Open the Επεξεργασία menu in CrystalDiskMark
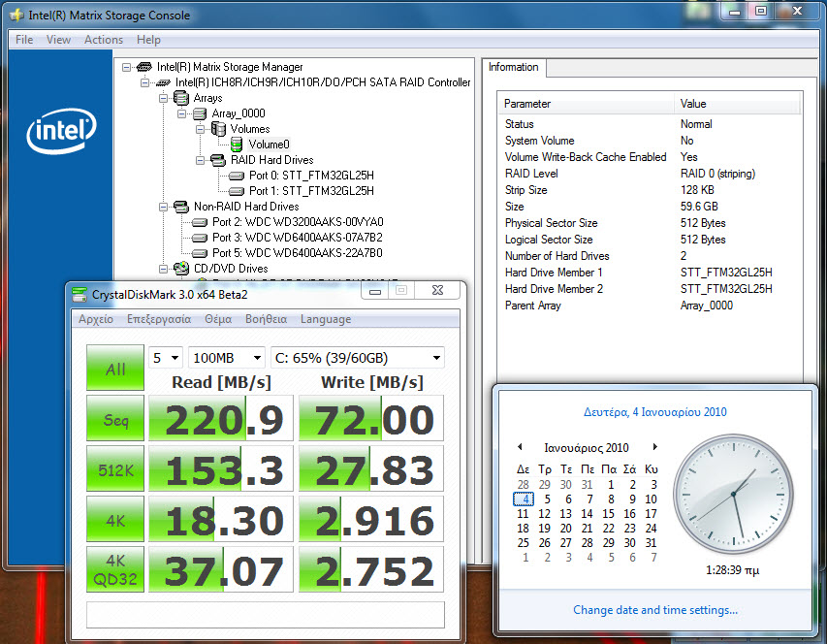Image resolution: width=827 pixels, height=644 pixels. click(x=159, y=319)
